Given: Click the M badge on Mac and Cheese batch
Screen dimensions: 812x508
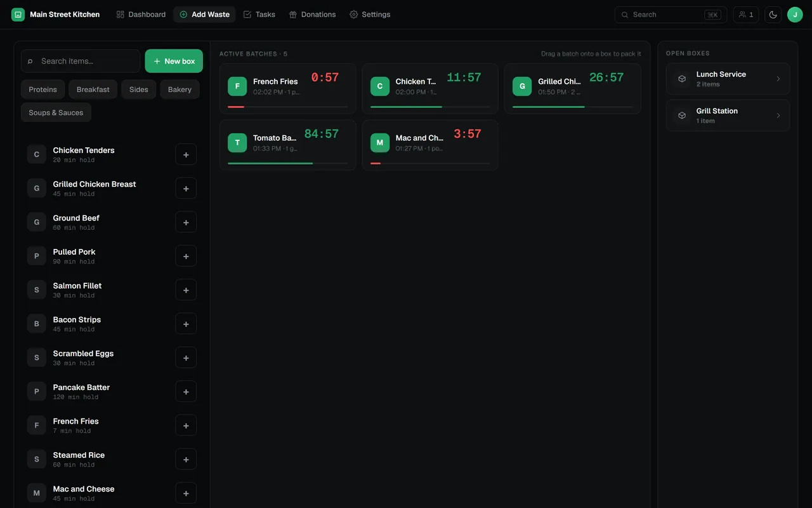Looking at the screenshot, I should pos(380,143).
